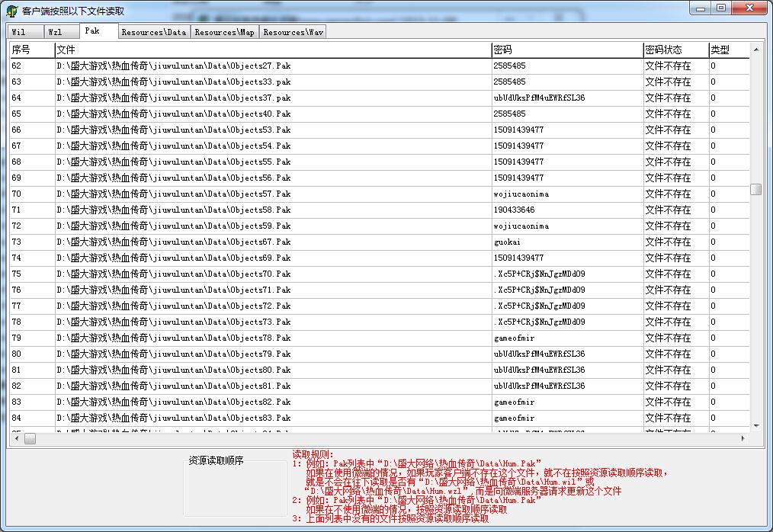773x532 pixels.
Task: Click sequence number 78
Action: [16, 322]
